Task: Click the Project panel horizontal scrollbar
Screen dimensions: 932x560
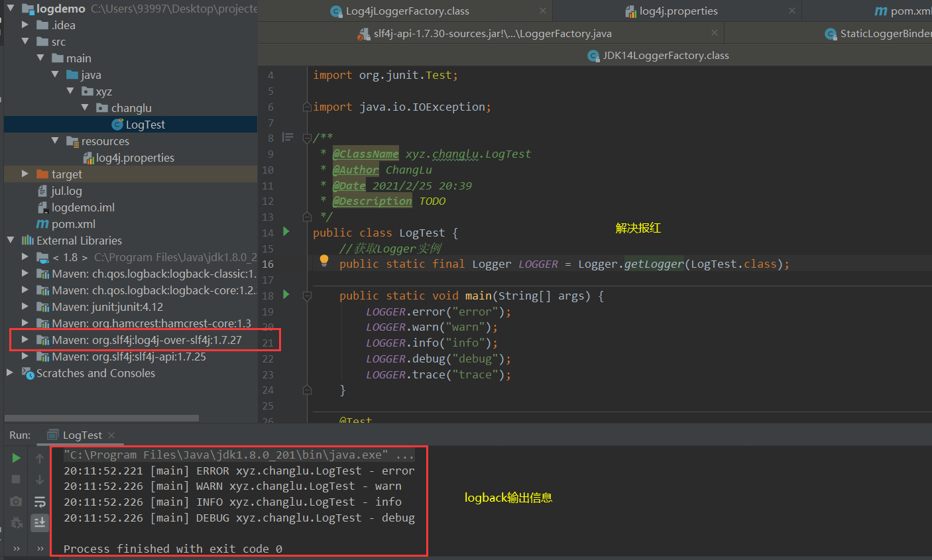Action: [x=101, y=418]
